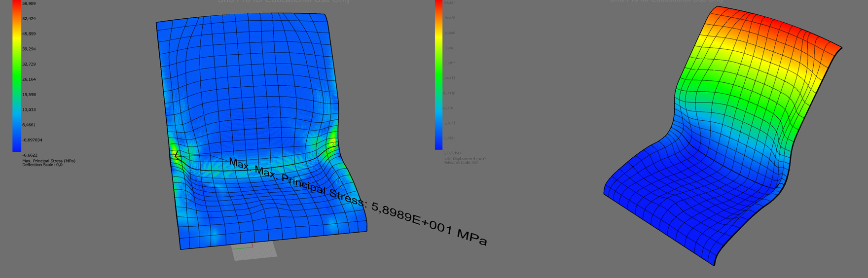Screen dimensions: 868x278
Task: Click the 32,729 legend value
Action: coord(29,64)
